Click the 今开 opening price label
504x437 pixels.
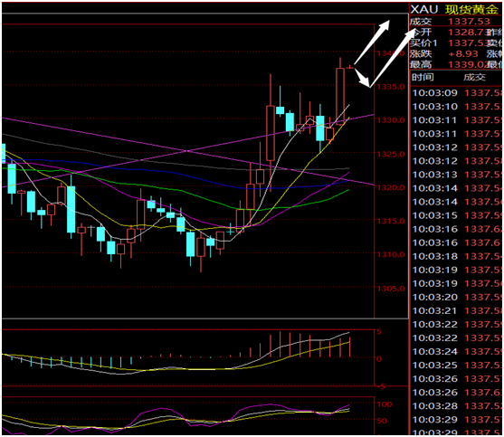[x=421, y=33]
